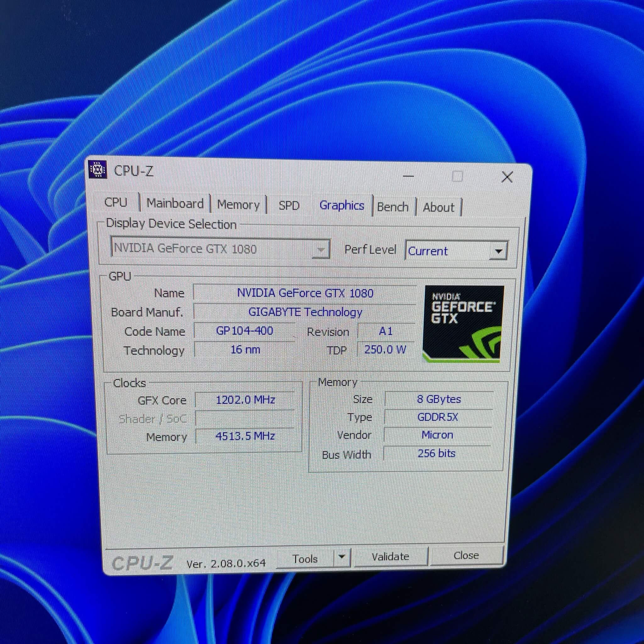
Task: Switch to the CPU tab
Action: (116, 202)
